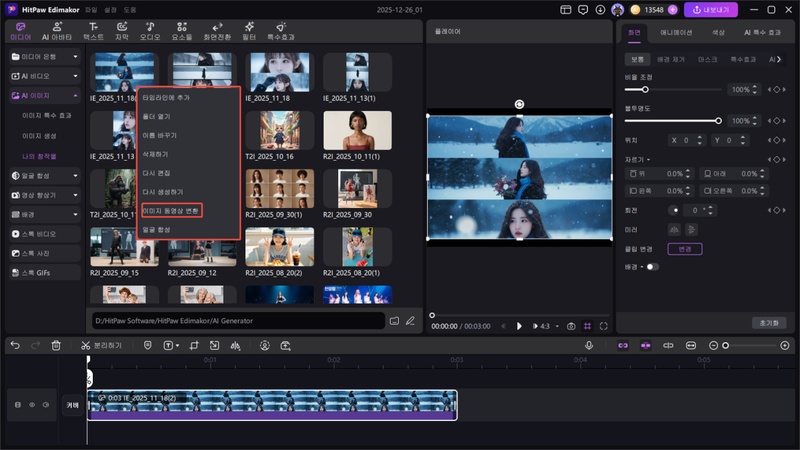Open the 오디오 audio tab icon
This screenshot has width=800, height=450.
click(149, 30)
